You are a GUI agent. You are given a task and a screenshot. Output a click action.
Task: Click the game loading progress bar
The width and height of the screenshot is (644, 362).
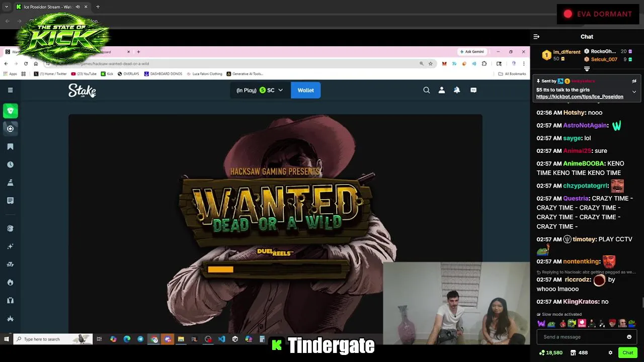pyautogui.click(x=275, y=269)
